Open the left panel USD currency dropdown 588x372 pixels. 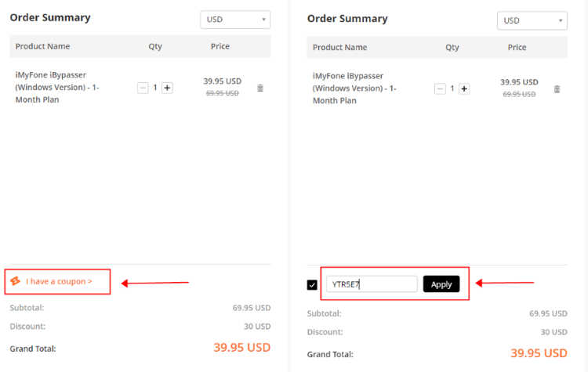point(235,20)
